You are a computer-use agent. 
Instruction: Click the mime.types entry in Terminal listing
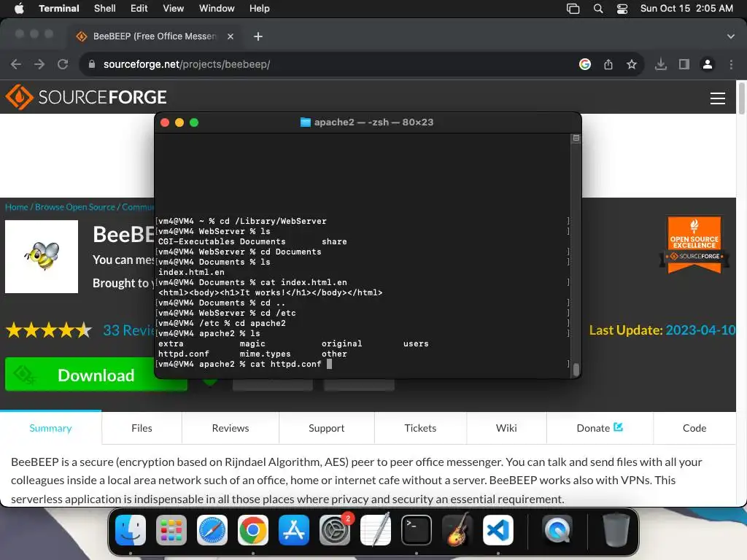pyautogui.click(x=265, y=354)
